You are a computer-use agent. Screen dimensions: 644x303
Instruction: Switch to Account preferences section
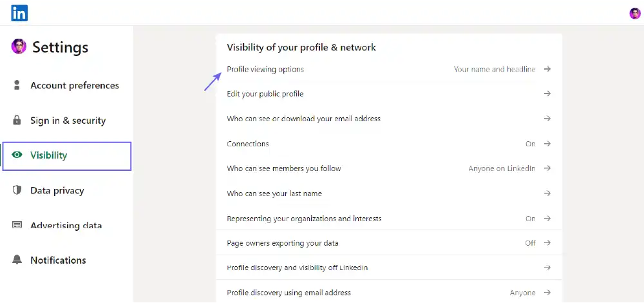(74, 85)
